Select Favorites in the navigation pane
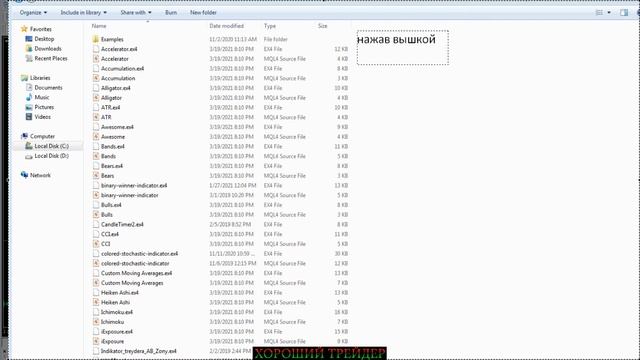 tap(40, 29)
